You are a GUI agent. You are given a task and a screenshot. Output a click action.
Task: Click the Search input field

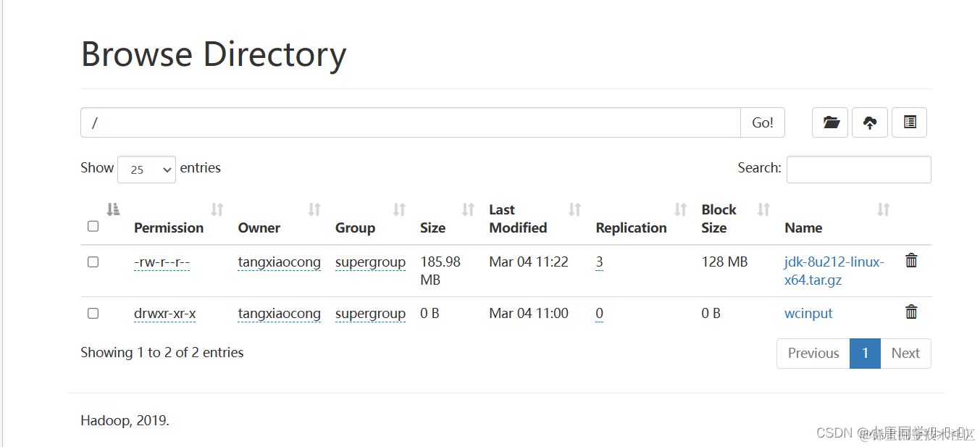pyautogui.click(x=859, y=170)
